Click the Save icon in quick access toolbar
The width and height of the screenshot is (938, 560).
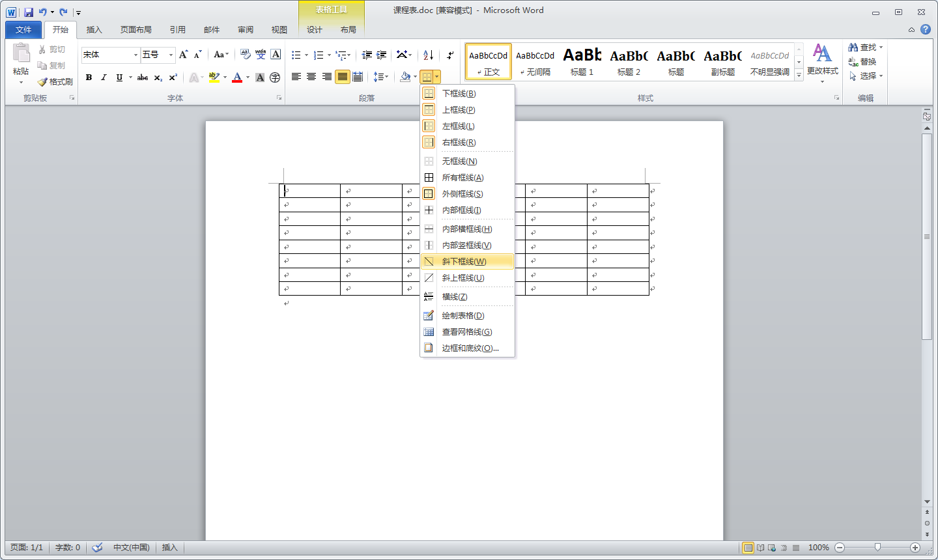(29, 12)
